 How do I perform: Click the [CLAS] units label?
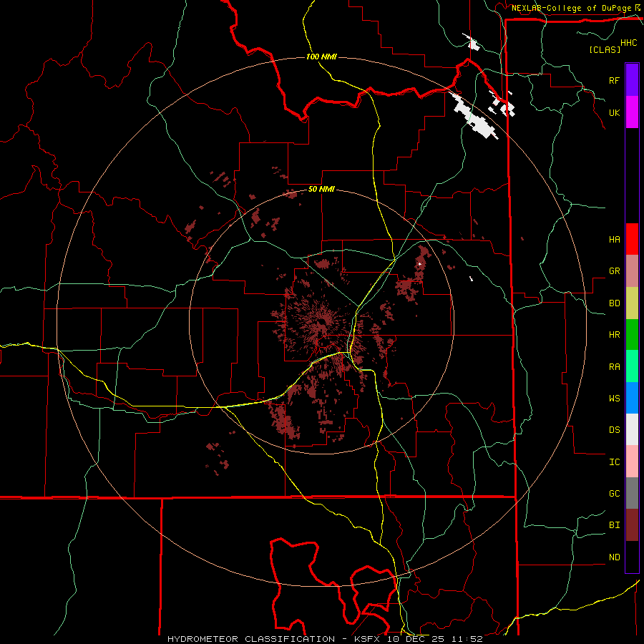(x=605, y=49)
